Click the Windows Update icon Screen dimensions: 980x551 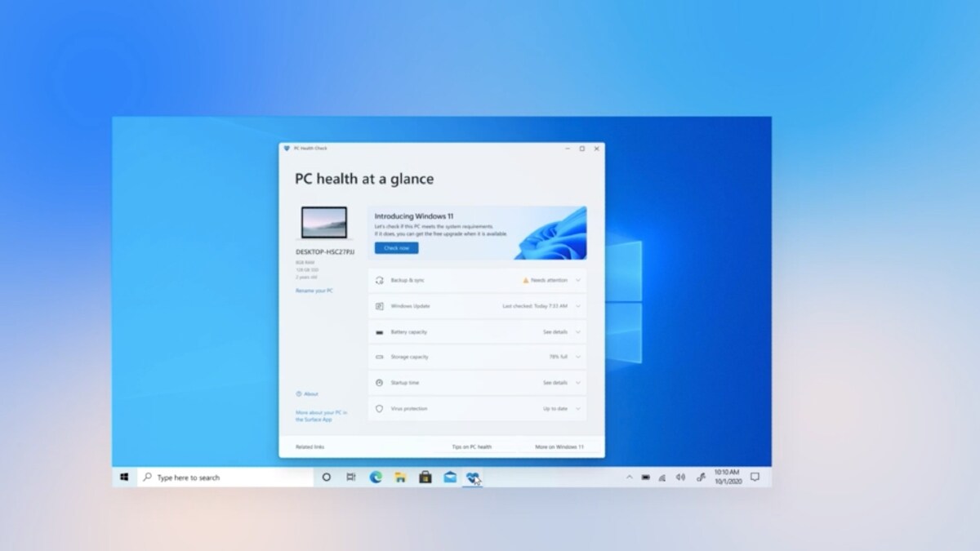point(378,306)
